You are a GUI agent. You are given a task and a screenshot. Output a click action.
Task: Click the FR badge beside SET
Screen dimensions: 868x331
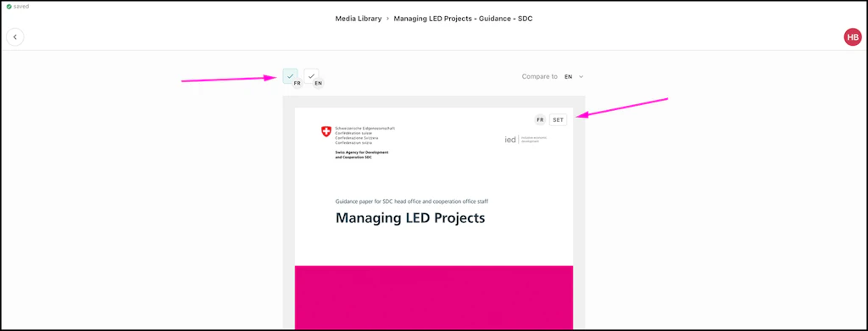point(540,119)
